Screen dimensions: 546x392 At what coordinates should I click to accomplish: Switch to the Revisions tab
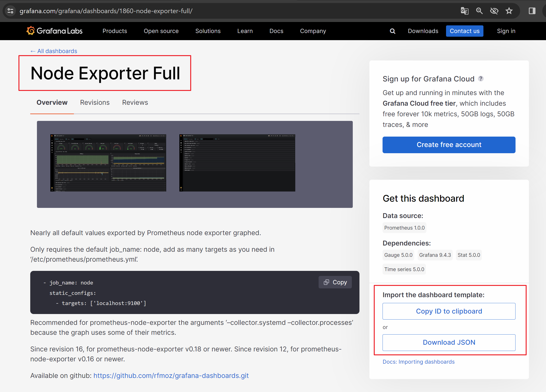95,102
